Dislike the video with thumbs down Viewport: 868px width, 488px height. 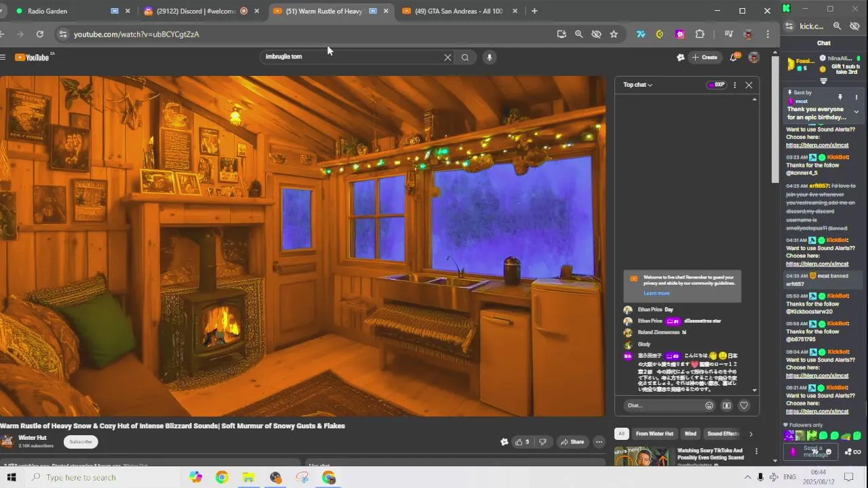point(542,442)
